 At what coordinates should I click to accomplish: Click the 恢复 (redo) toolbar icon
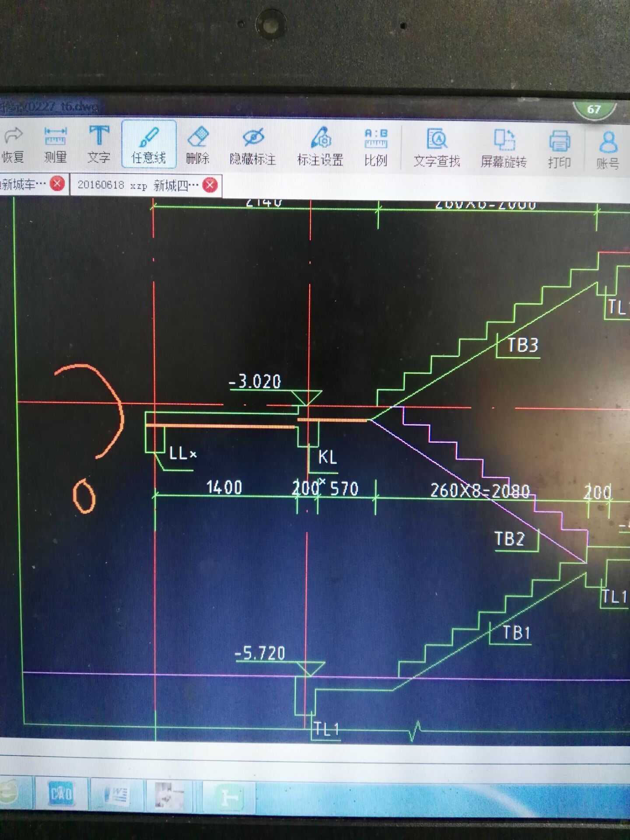(x=13, y=144)
